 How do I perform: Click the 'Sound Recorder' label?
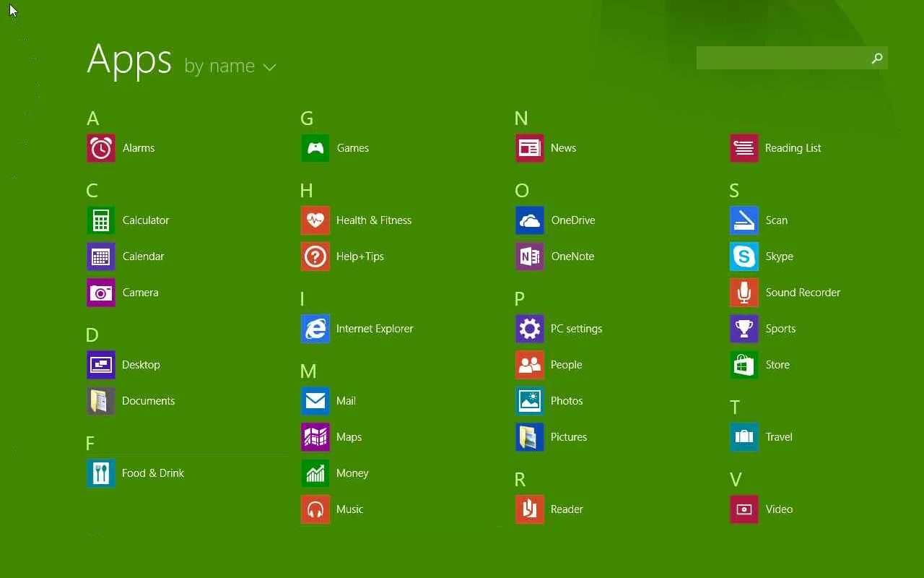pos(803,293)
